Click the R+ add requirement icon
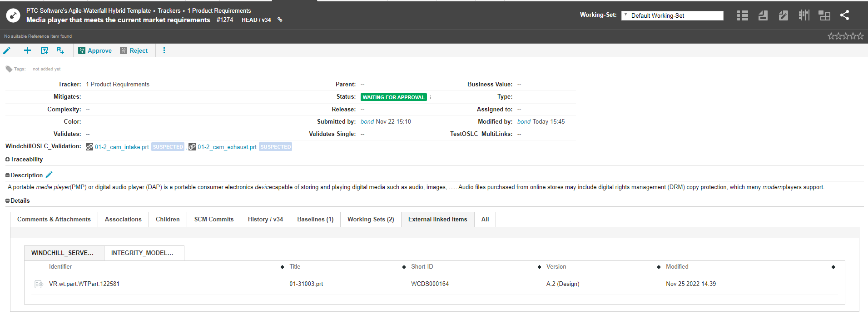This screenshot has width=868, height=315. click(x=60, y=50)
